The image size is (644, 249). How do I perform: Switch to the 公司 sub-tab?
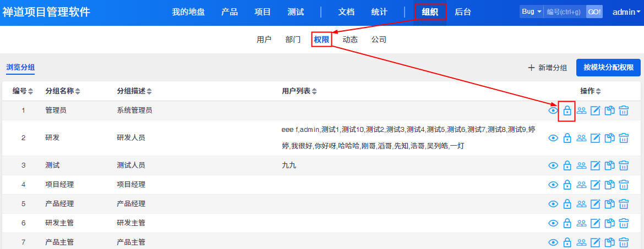(x=379, y=40)
